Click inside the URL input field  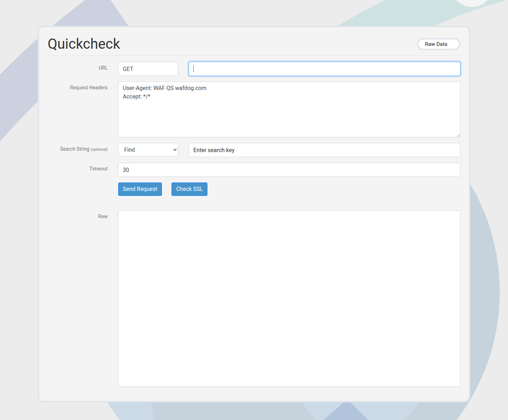[324, 68]
